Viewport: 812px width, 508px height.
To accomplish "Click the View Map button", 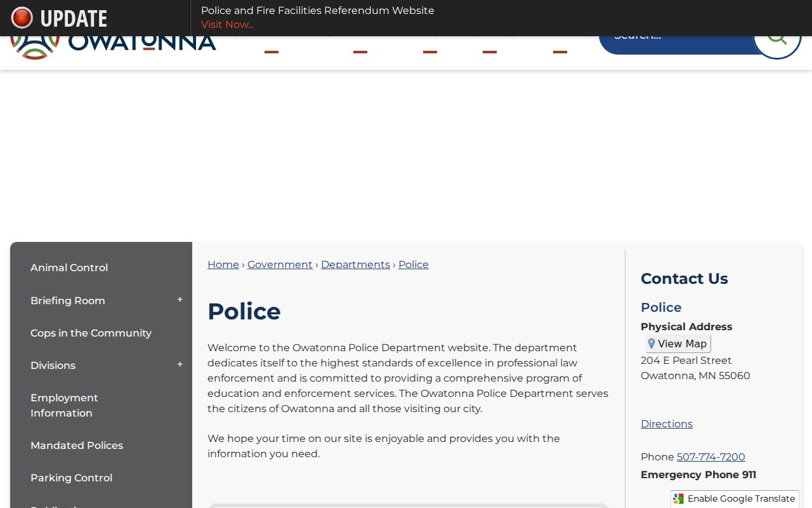I will click(678, 344).
